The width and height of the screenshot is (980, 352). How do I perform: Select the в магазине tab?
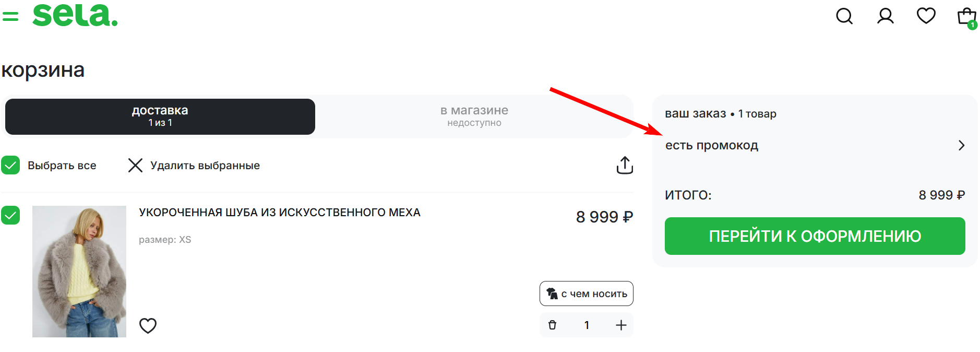point(474,116)
